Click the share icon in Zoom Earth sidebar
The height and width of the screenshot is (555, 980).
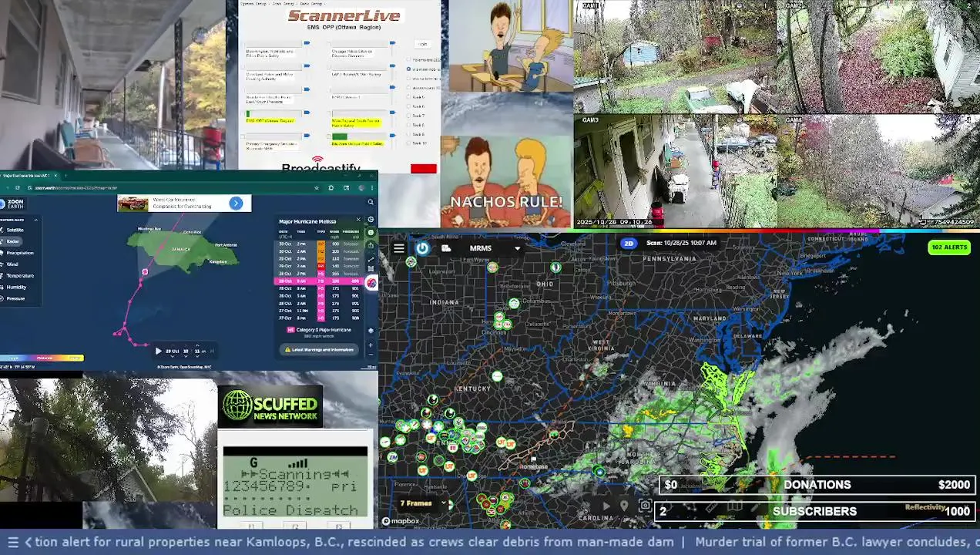tap(371, 245)
